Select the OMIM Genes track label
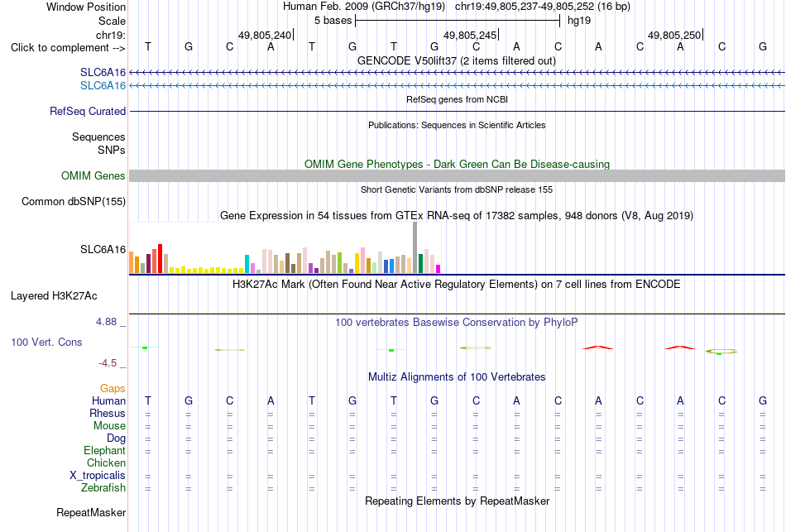The image size is (786, 532). (93, 176)
